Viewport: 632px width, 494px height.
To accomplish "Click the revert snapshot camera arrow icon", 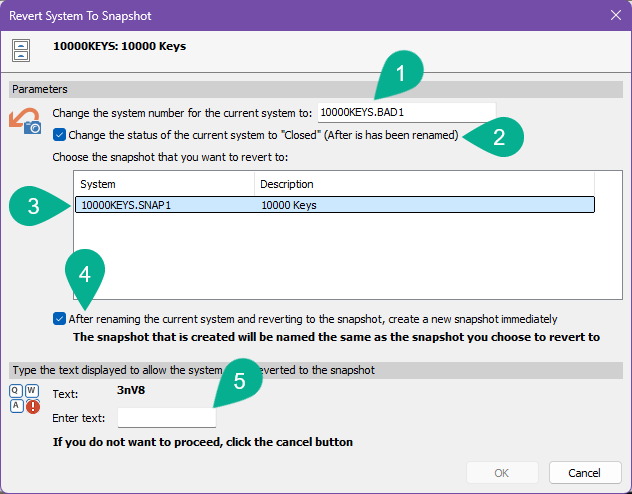I will pyautogui.click(x=24, y=119).
